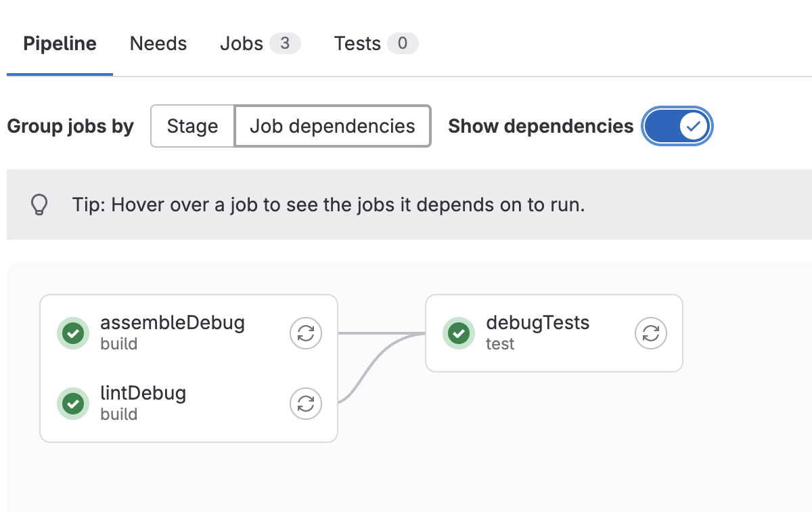
Task: Click the Show dependencies label
Action: pos(541,126)
